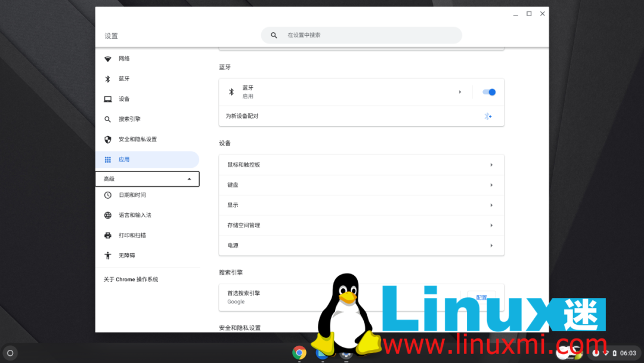Click the pair new Bluetooth device icon
Screen dimensions: 644x363
pos(488,116)
